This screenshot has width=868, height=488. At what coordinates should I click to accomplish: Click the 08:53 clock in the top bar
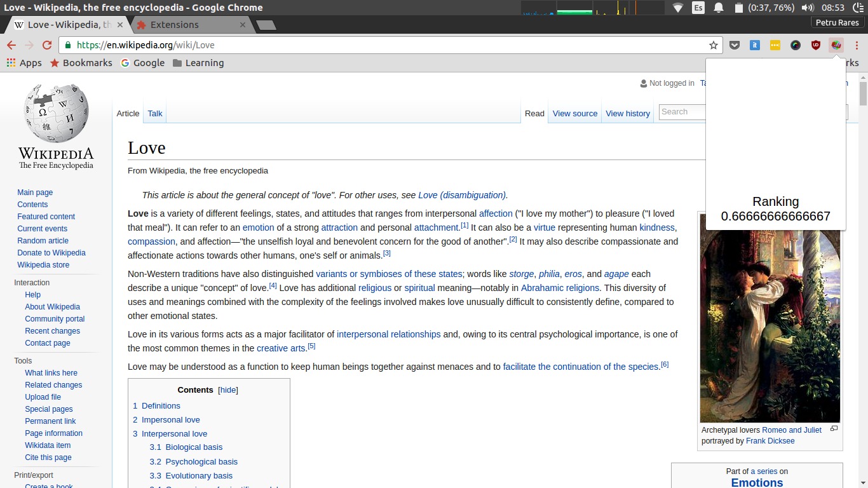(x=832, y=8)
